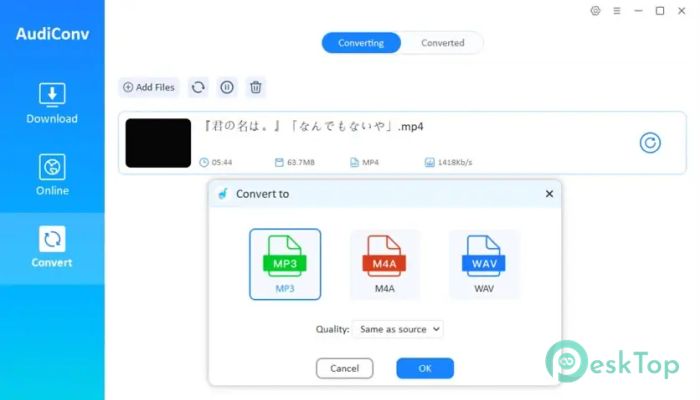Click the music note icon in dialog title
The image size is (700, 400).
coord(223,194)
